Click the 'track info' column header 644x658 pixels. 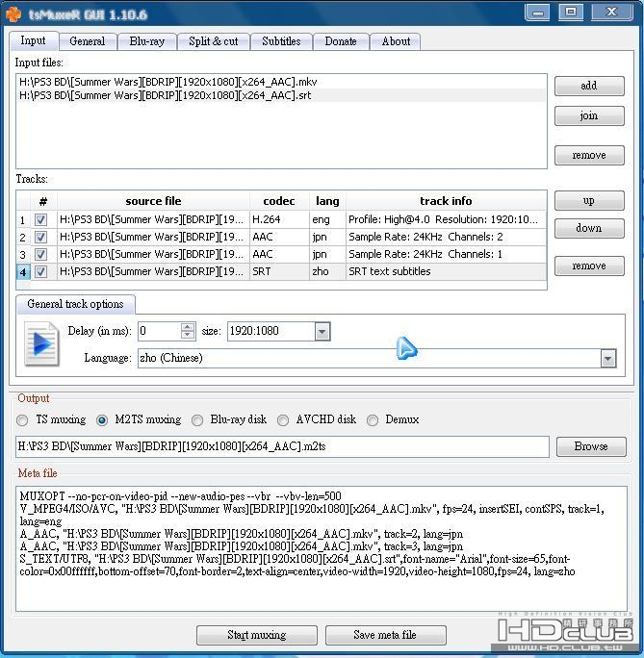446,201
